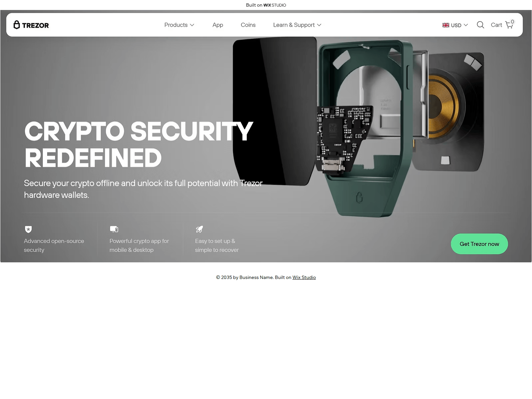Open the search magnifier icon
Image resolution: width=532 pixels, height=399 pixels.
tap(480, 25)
